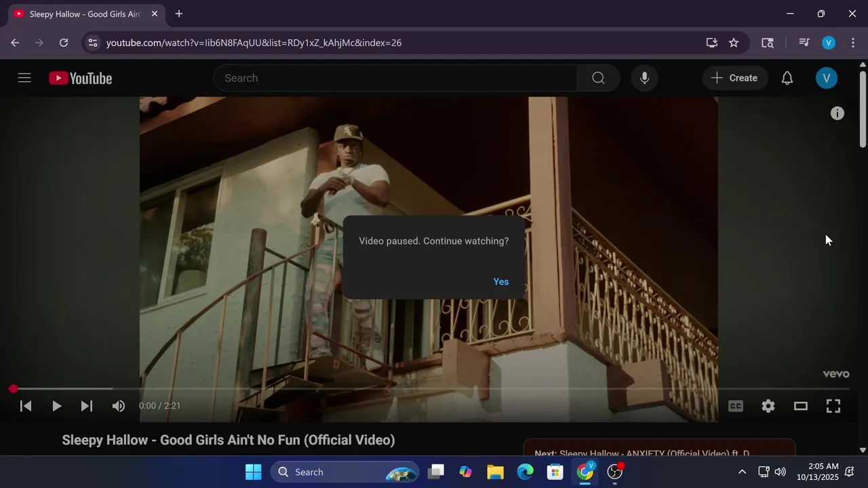Bookmark this page with the star
This screenshot has width=868, height=488.
point(734,43)
